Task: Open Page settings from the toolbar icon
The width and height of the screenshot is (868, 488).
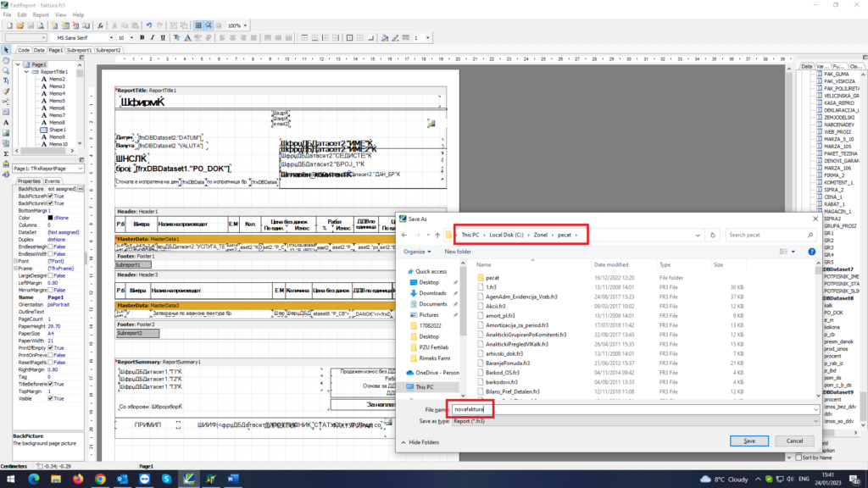Action: 86,25
